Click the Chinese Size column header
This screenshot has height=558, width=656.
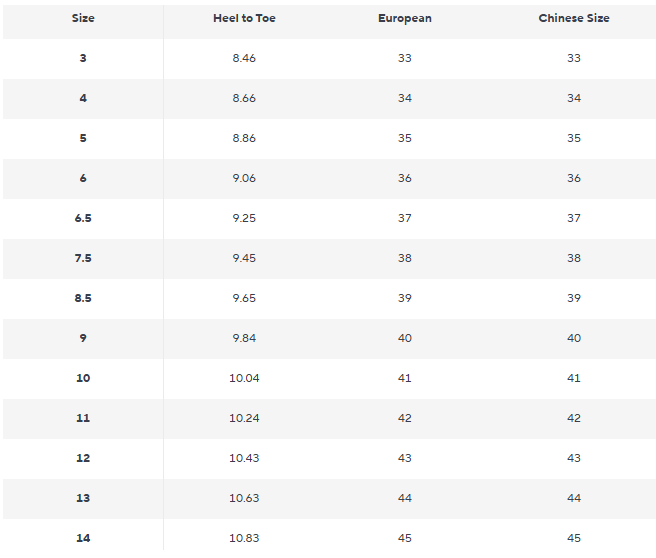point(574,18)
